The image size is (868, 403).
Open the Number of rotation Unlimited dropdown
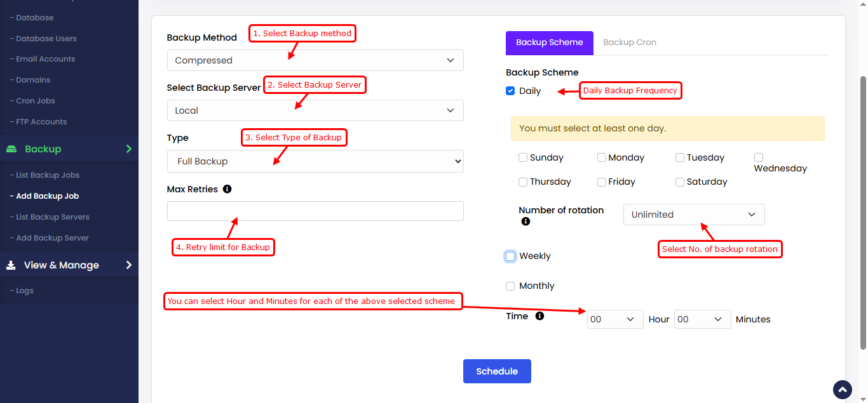pyautogui.click(x=694, y=215)
